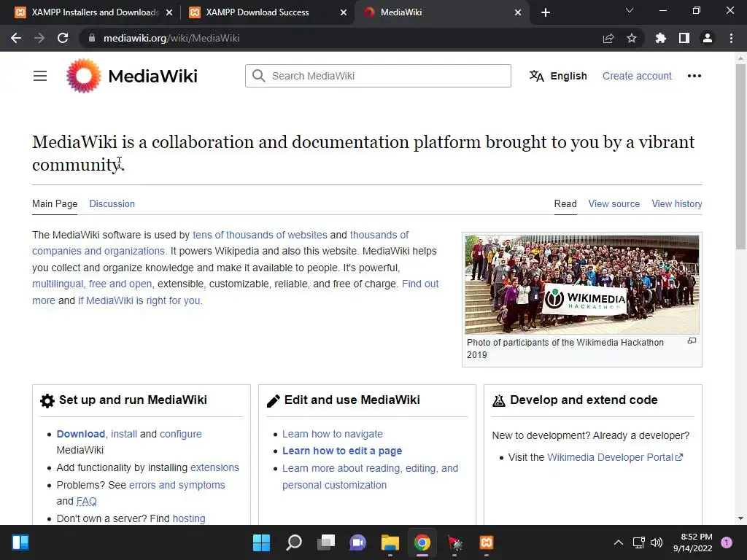Click Create account link

pos(637,76)
